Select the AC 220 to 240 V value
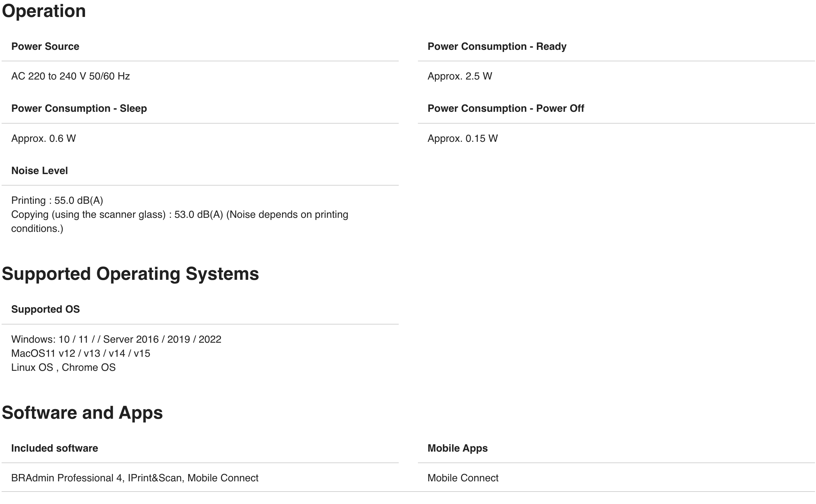 point(70,76)
